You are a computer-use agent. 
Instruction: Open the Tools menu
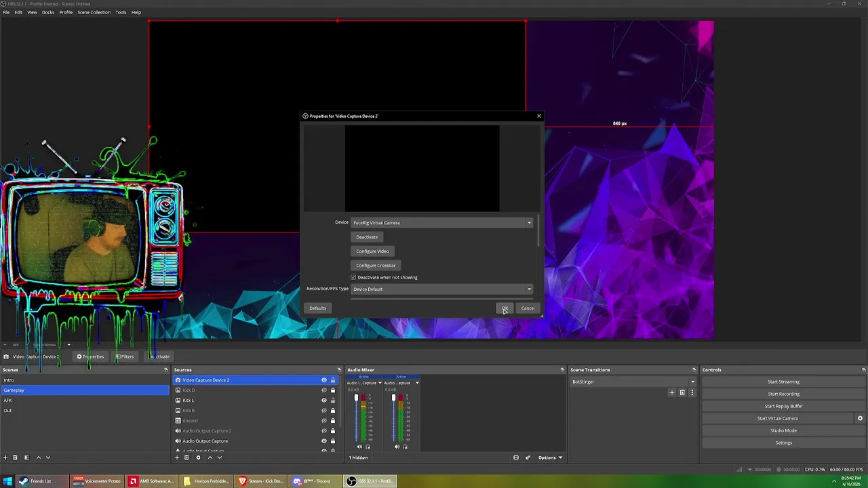[121, 12]
